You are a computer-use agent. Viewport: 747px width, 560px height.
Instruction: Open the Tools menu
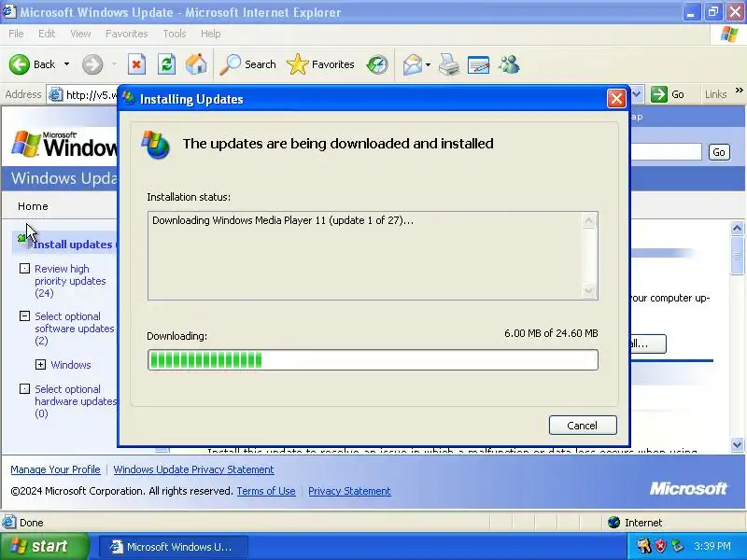(x=175, y=34)
